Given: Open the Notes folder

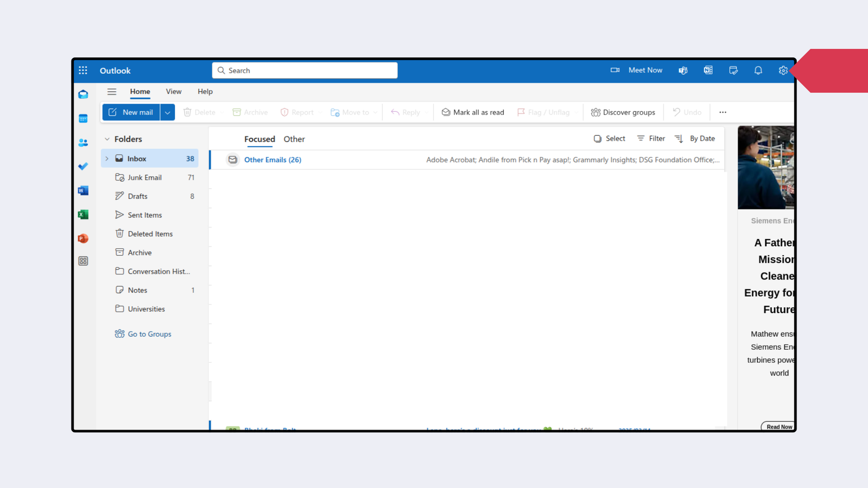Looking at the screenshot, I should (x=149, y=290).
